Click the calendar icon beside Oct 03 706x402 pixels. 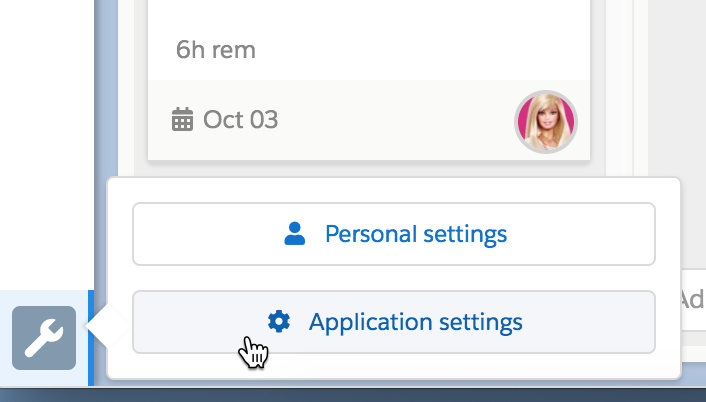[182, 120]
